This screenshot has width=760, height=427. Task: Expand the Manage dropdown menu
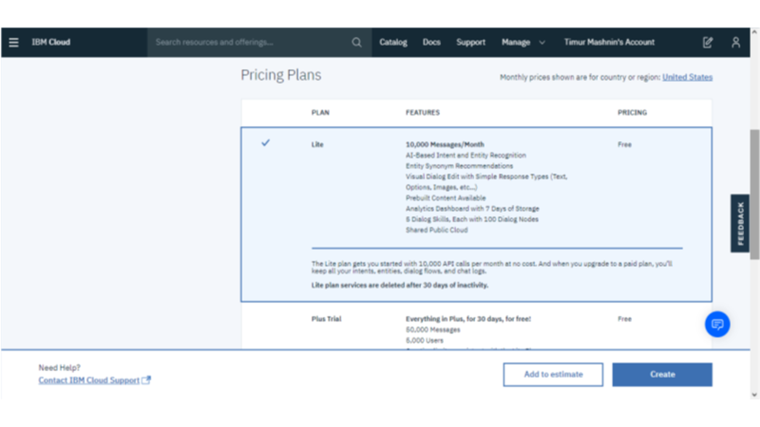[x=523, y=43]
